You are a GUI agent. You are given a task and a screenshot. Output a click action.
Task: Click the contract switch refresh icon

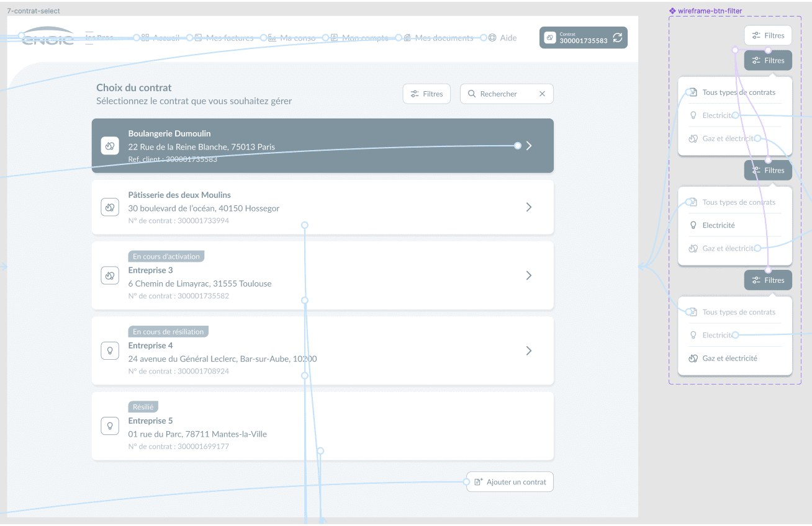pyautogui.click(x=617, y=38)
